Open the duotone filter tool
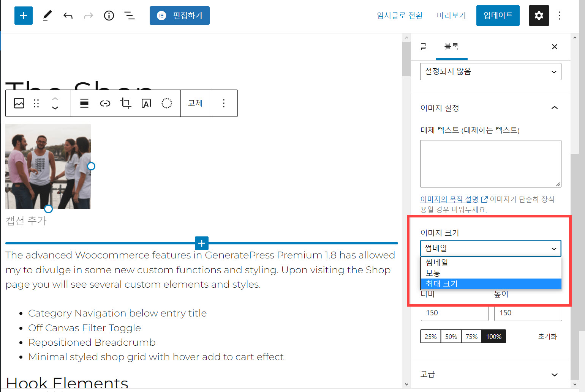Viewport: 585px width, 392px height. (x=167, y=103)
